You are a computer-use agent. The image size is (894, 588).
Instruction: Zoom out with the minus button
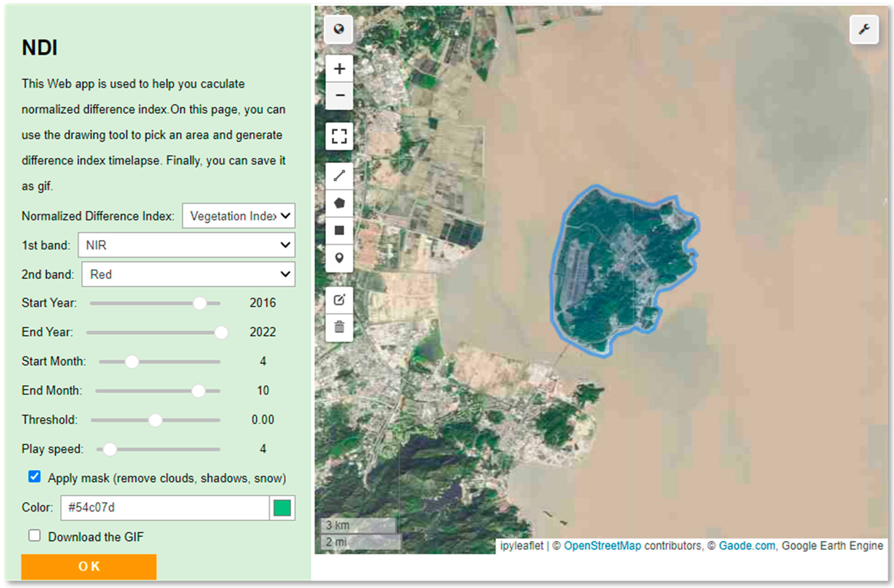tap(339, 95)
